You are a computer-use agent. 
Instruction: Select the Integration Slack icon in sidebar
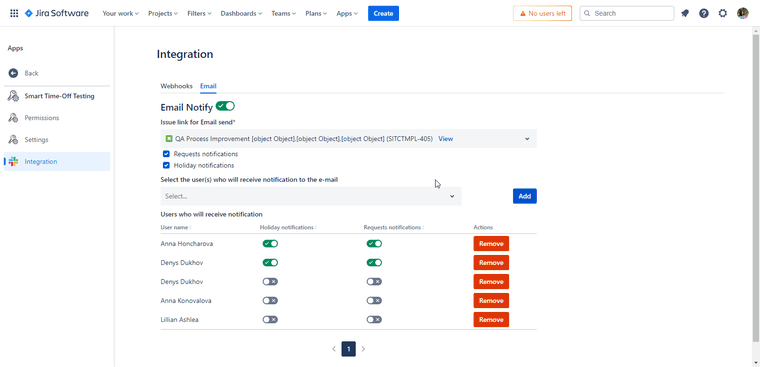pyautogui.click(x=14, y=161)
